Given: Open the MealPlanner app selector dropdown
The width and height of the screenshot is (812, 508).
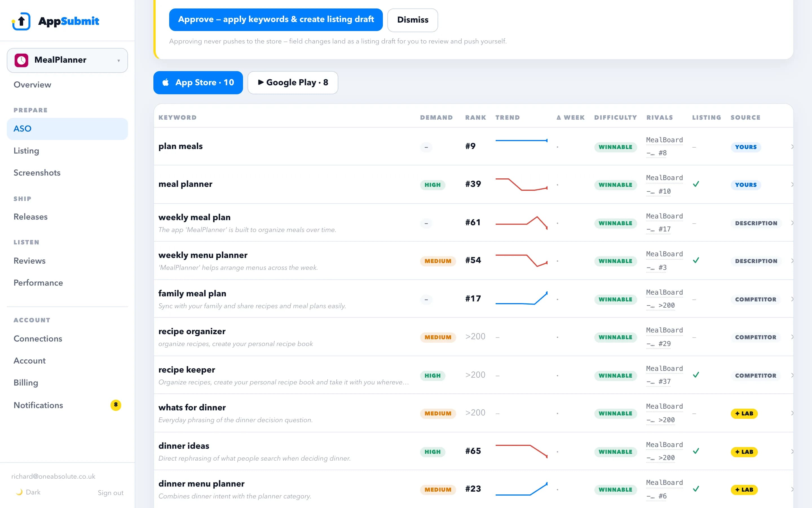Looking at the screenshot, I should click(67, 60).
